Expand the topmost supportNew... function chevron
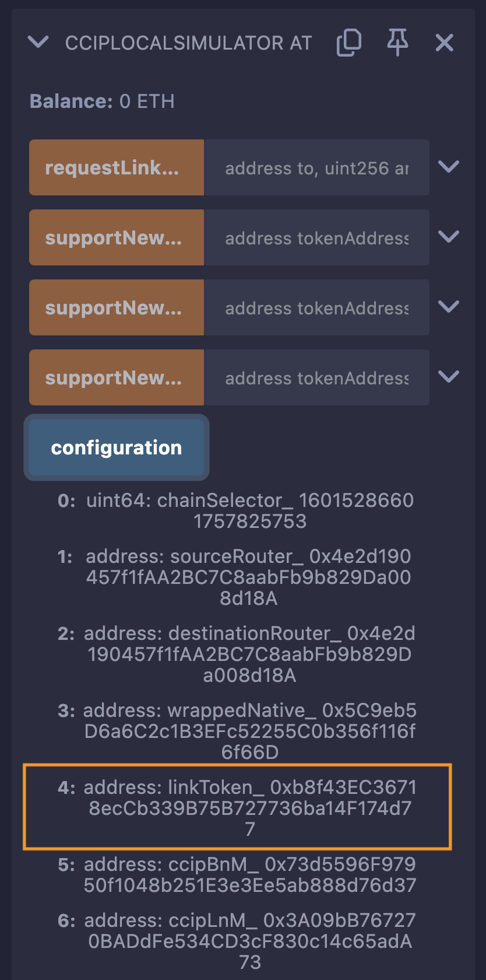 click(449, 237)
